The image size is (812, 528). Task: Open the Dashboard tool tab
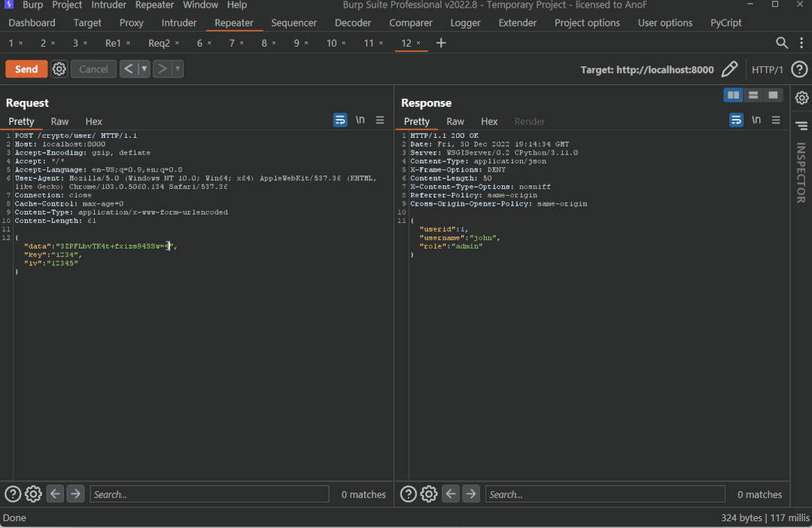coord(32,23)
